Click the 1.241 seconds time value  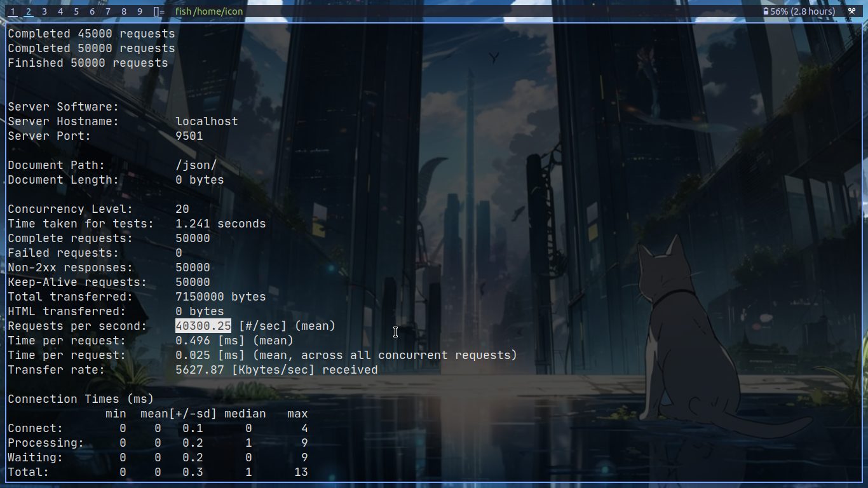pos(220,224)
